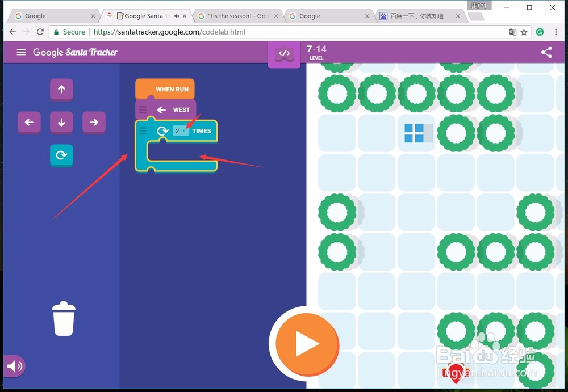Go back in browser history
The image size is (568, 392).
[12, 32]
